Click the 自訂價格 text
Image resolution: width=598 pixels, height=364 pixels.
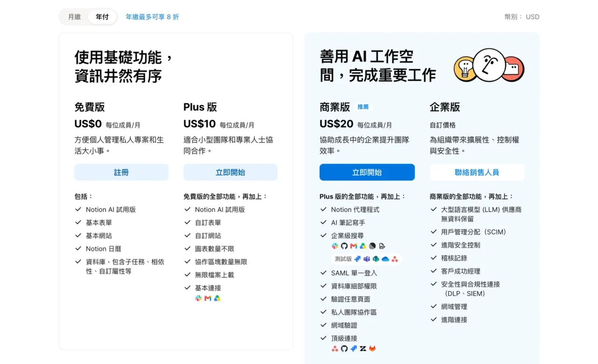(443, 125)
